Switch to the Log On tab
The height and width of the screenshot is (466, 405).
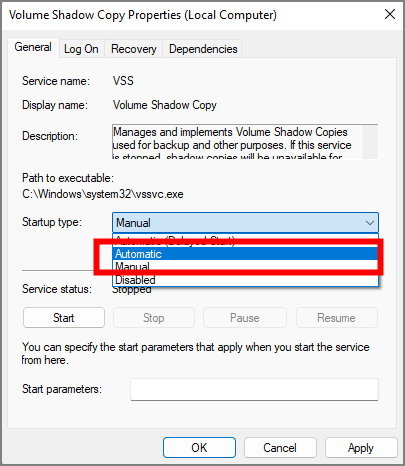pos(81,49)
